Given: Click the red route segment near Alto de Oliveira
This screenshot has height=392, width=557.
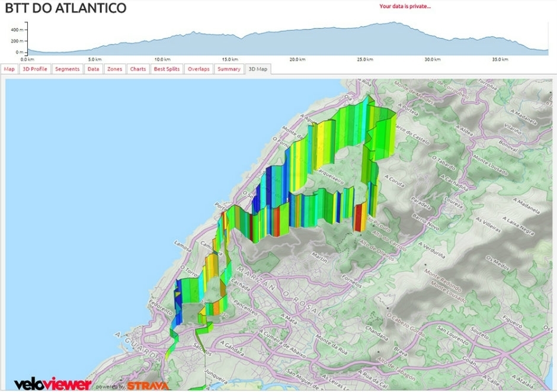Looking at the screenshot, I should pyautogui.click(x=359, y=218).
